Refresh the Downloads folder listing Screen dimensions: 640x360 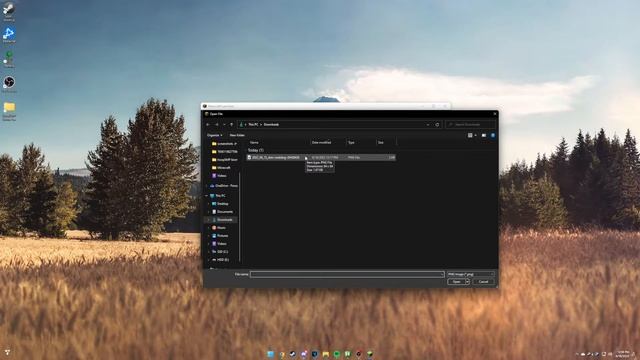437,124
